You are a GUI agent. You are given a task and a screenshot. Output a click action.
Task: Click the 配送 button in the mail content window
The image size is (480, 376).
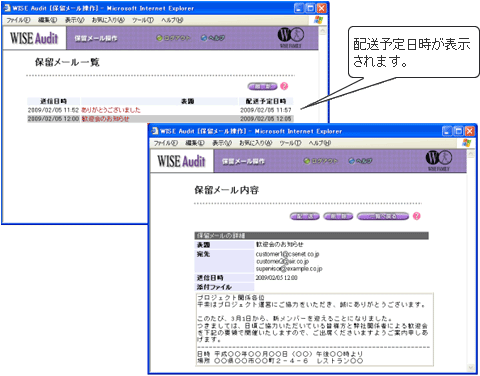pyautogui.click(x=305, y=216)
